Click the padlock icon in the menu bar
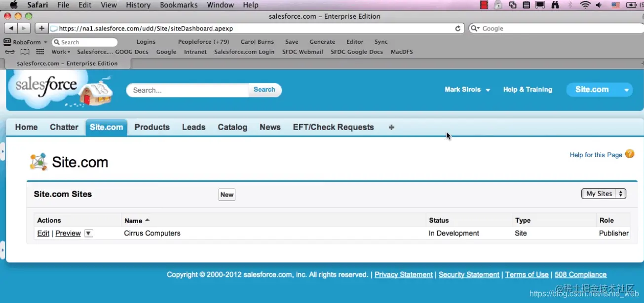 pos(498,5)
